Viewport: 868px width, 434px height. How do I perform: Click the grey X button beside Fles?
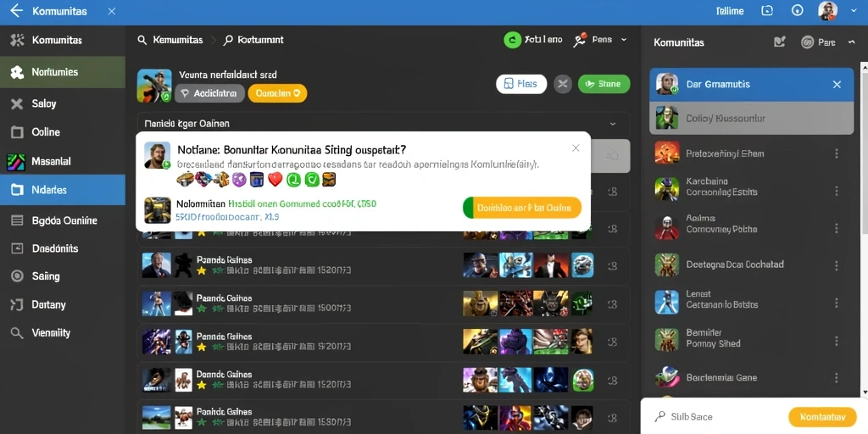563,84
